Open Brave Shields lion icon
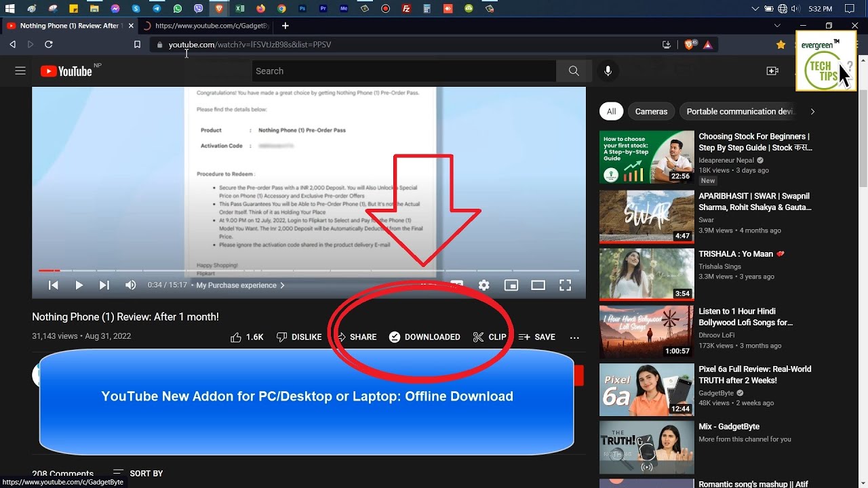 pos(690,44)
